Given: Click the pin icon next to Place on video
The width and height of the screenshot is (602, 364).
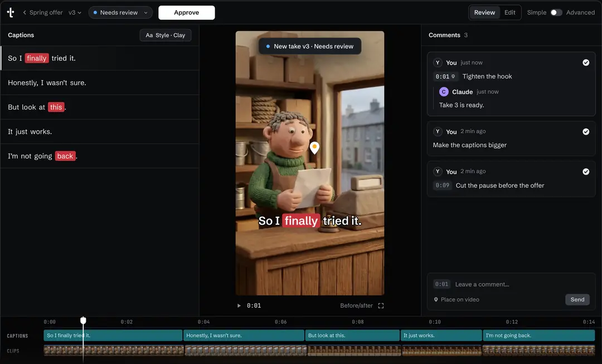Looking at the screenshot, I should (436, 299).
